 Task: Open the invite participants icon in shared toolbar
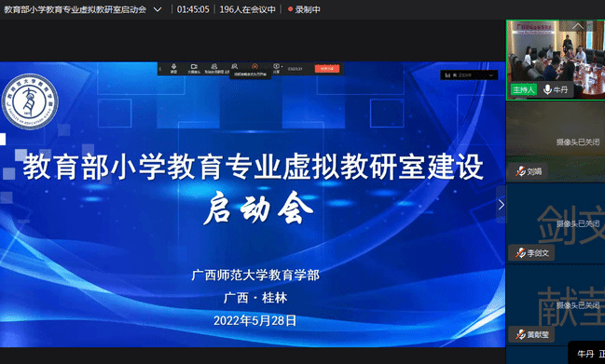[x=214, y=67]
